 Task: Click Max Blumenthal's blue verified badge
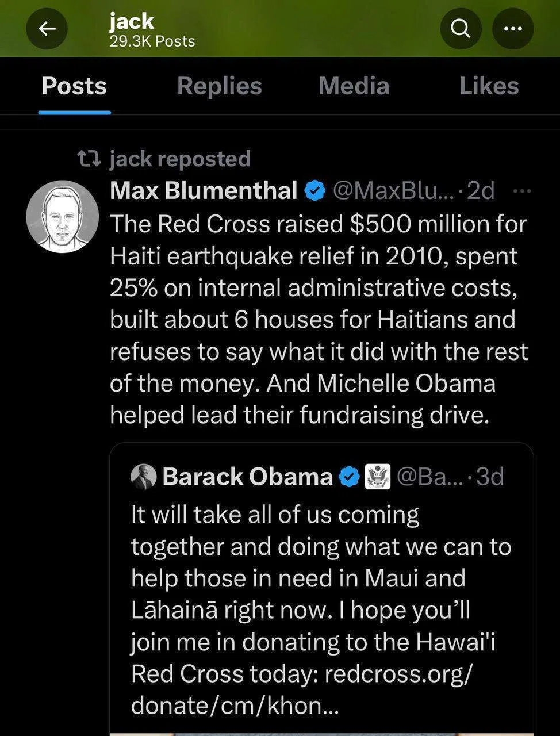click(x=315, y=191)
